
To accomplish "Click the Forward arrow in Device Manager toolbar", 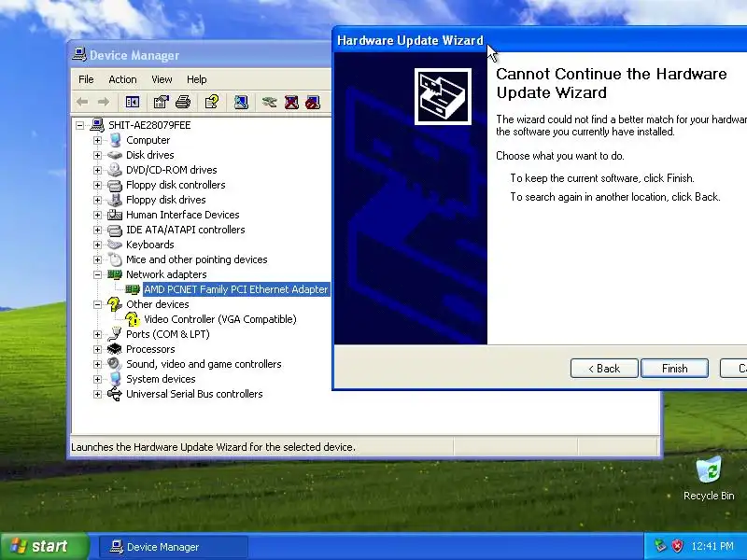I will 104,102.
